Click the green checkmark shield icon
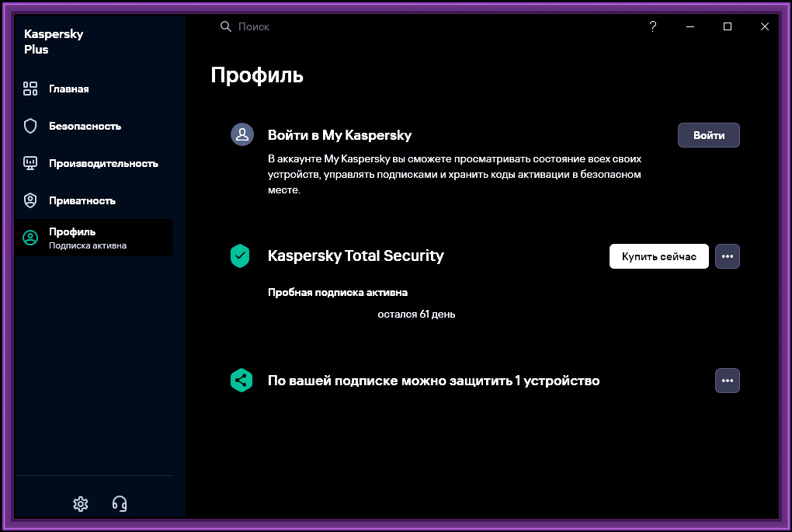 pyautogui.click(x=241, y=256)
